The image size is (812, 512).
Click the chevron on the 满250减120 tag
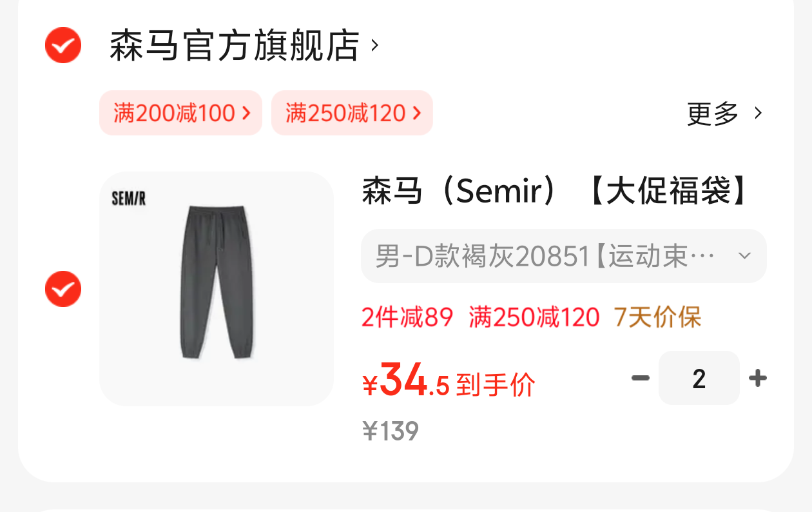416,113
